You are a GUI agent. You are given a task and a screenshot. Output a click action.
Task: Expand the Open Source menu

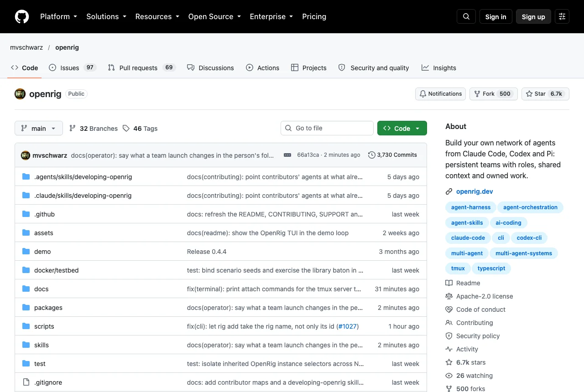tap(214, 16)
